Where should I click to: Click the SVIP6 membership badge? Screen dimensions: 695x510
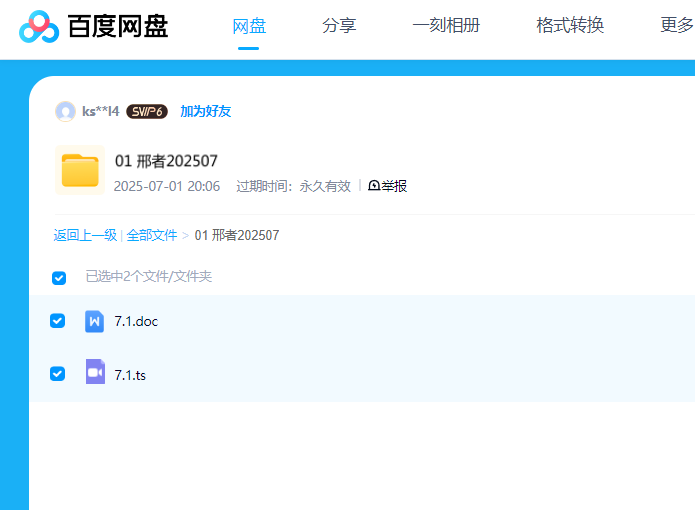click(x=147, y=112)
